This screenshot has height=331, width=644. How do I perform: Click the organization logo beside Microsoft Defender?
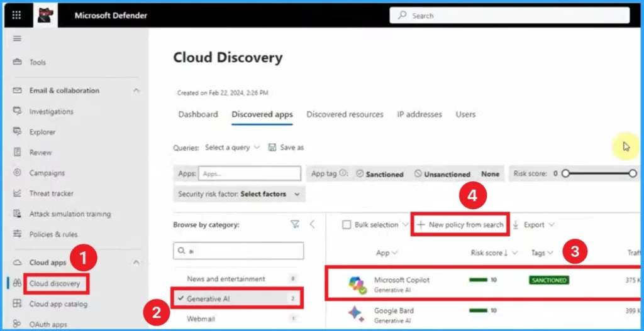[x=45, y=16]
